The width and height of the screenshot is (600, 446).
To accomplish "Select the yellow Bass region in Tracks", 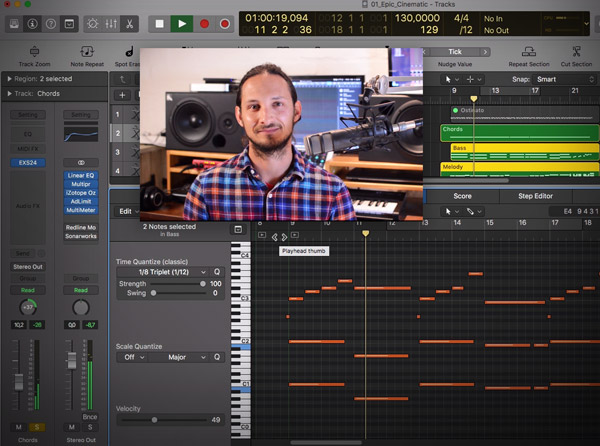I will pyautogui.click(x=525, y=151).
